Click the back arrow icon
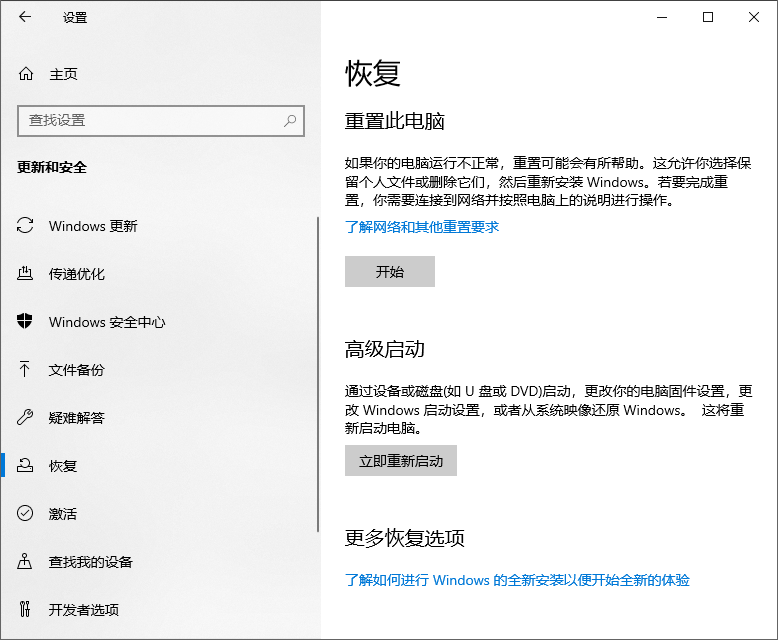This screenshot has height=640, width=778. point(25,17)
